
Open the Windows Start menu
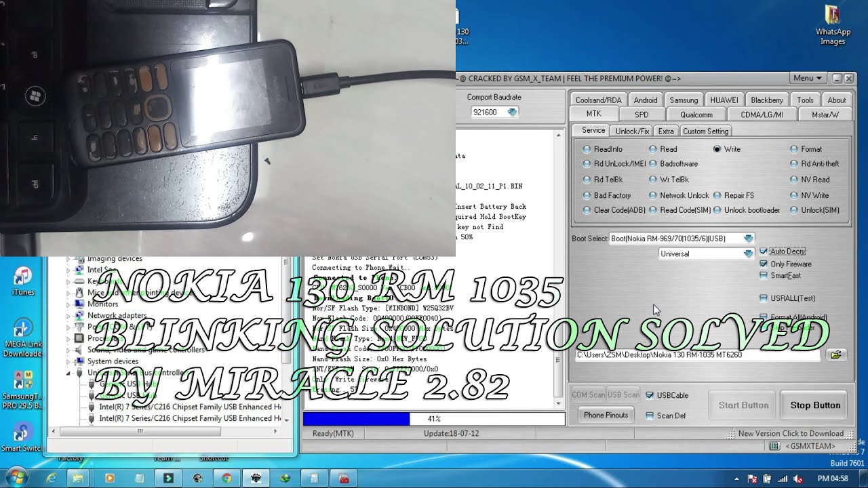pos(16,478)
